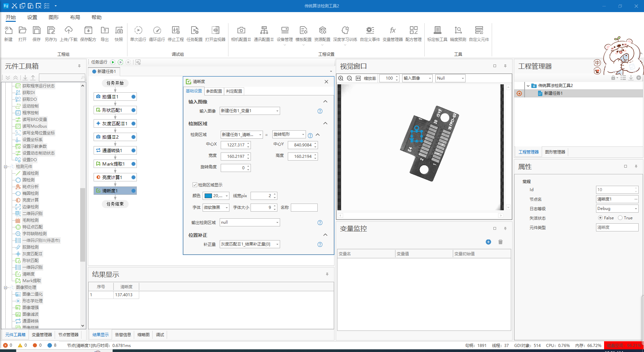Toggle status dot of 形状匹配1 node
The height and width of the screenshot is (352, 644).
coord(133,110)
